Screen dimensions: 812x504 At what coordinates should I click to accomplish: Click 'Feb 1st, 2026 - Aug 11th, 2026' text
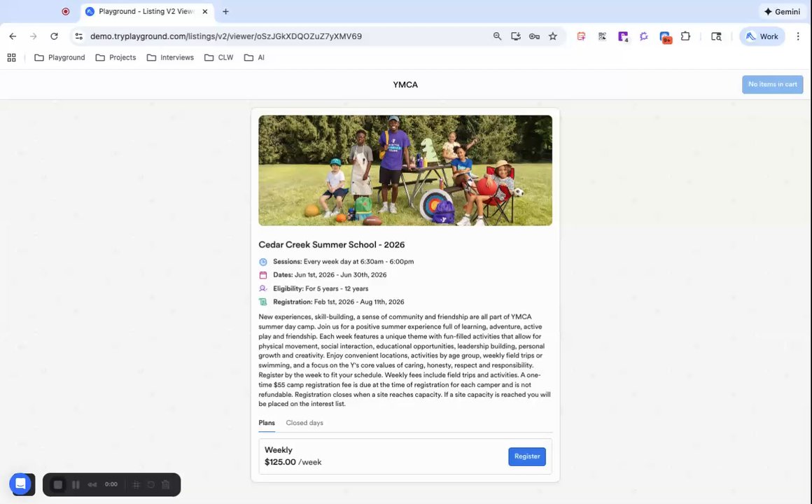359,302
